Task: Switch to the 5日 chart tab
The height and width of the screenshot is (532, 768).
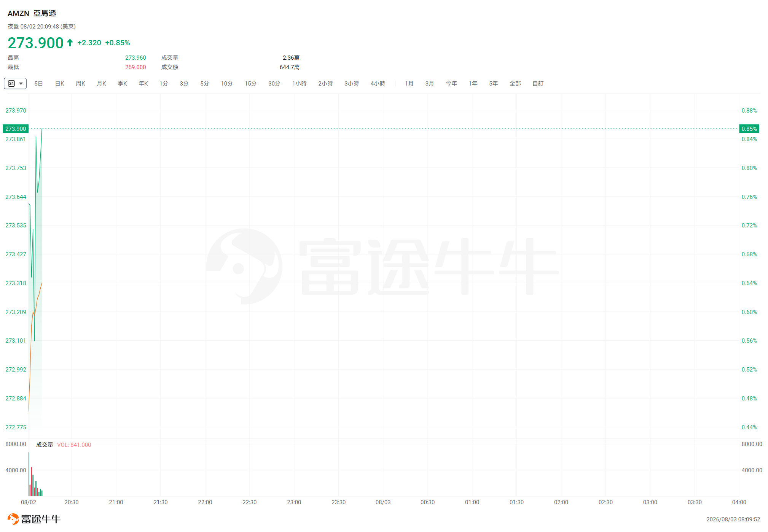Action: [x=38, y=83]
